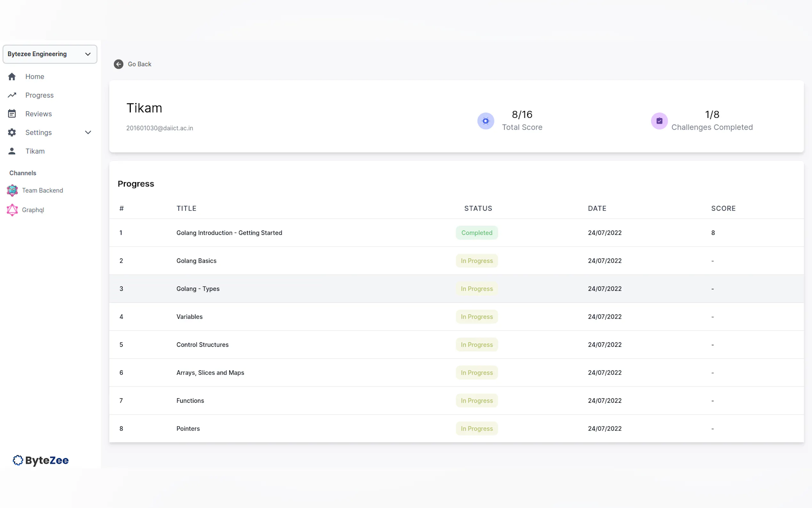
Task: Open the Team Backend channel
Action: pos(42,191)
